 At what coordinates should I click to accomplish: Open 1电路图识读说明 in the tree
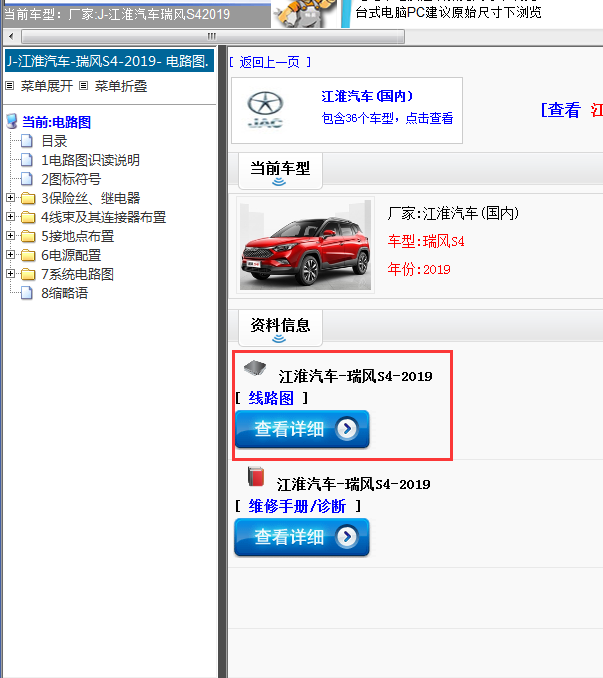(x=90, y=160)
